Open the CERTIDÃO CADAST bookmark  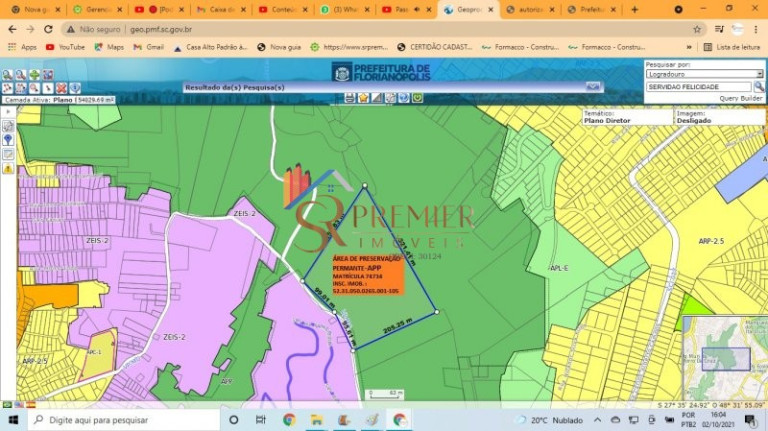coord(435,47)
